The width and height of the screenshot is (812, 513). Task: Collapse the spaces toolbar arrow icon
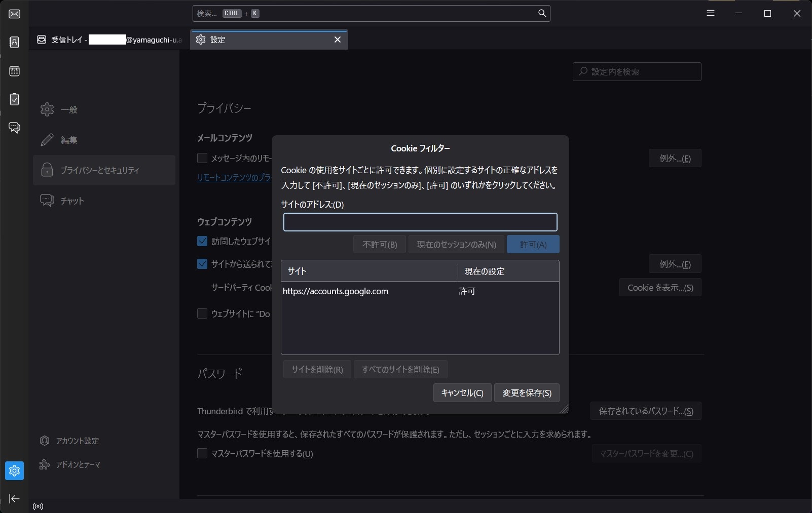pyautogui.click(x=14, y=499)
